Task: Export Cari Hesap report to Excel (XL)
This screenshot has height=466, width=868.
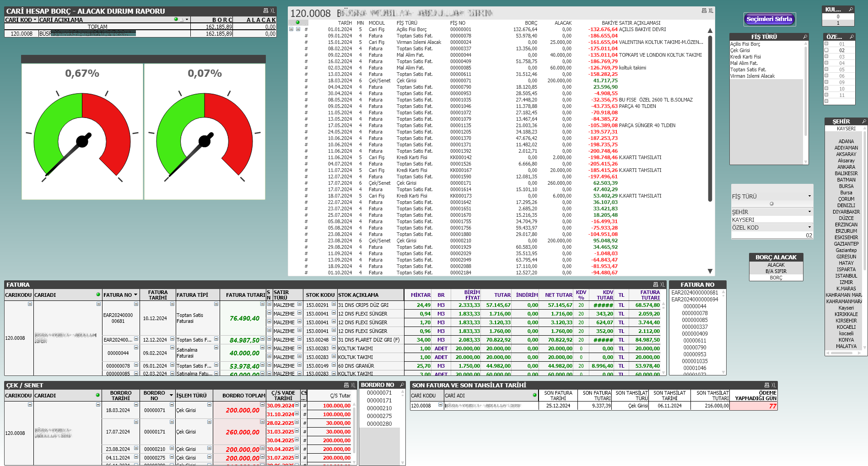Action: tap(273, 11)
